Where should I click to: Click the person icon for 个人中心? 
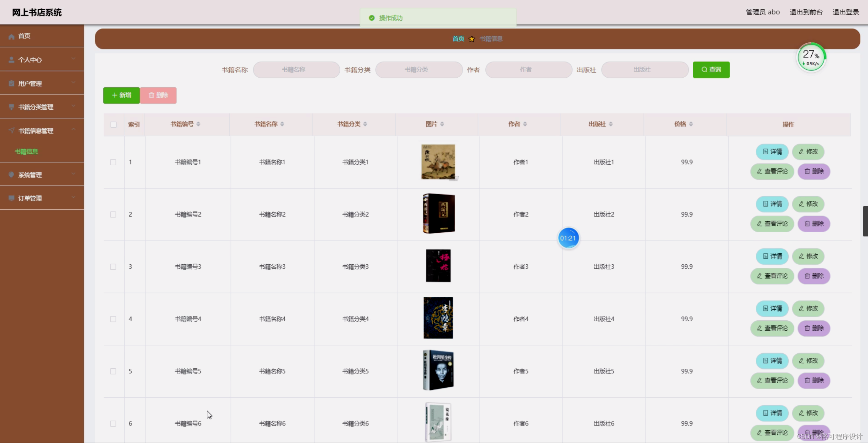(11, 59)
